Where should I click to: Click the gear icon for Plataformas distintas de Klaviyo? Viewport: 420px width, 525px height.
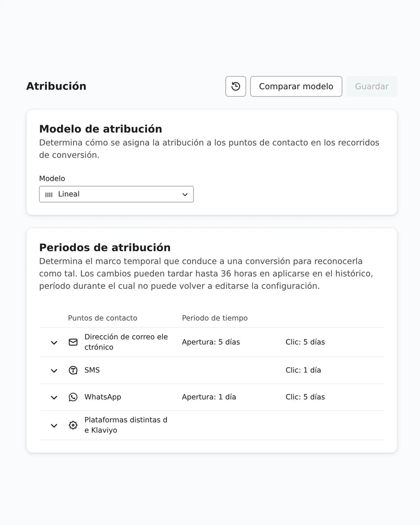73,425
